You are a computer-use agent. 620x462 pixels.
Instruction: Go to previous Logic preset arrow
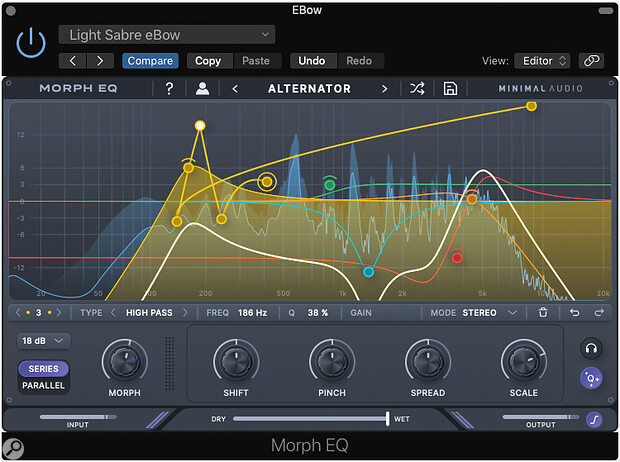tap(72, 61)
